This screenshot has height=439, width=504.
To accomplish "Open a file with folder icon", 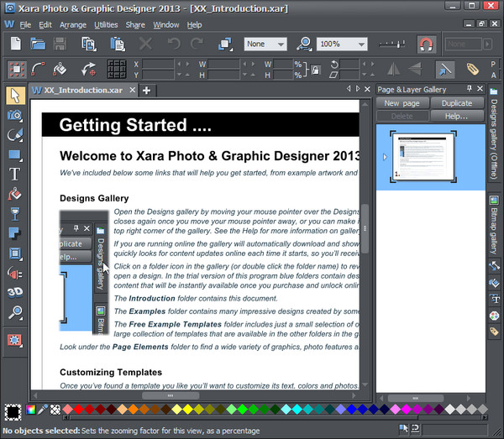I will pyautogui.click(x=38, y=44).
